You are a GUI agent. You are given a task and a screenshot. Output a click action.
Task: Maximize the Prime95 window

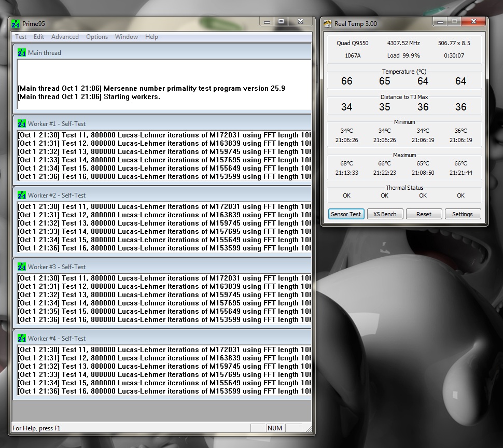[x=281, y=22]
